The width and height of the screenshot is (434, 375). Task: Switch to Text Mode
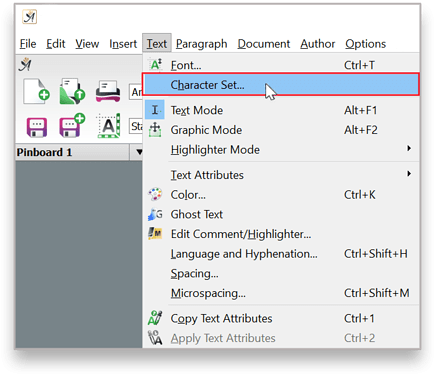281,110
